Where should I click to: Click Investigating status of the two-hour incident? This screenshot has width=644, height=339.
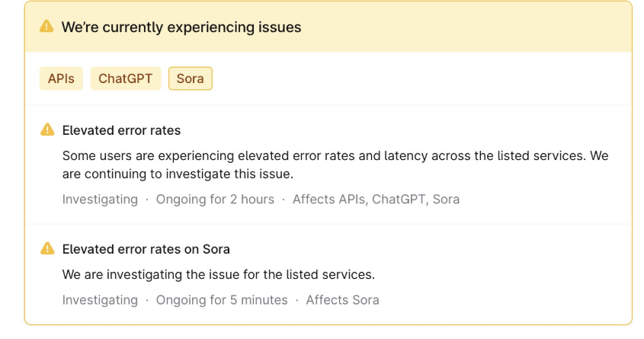click(x=100, y=200)
